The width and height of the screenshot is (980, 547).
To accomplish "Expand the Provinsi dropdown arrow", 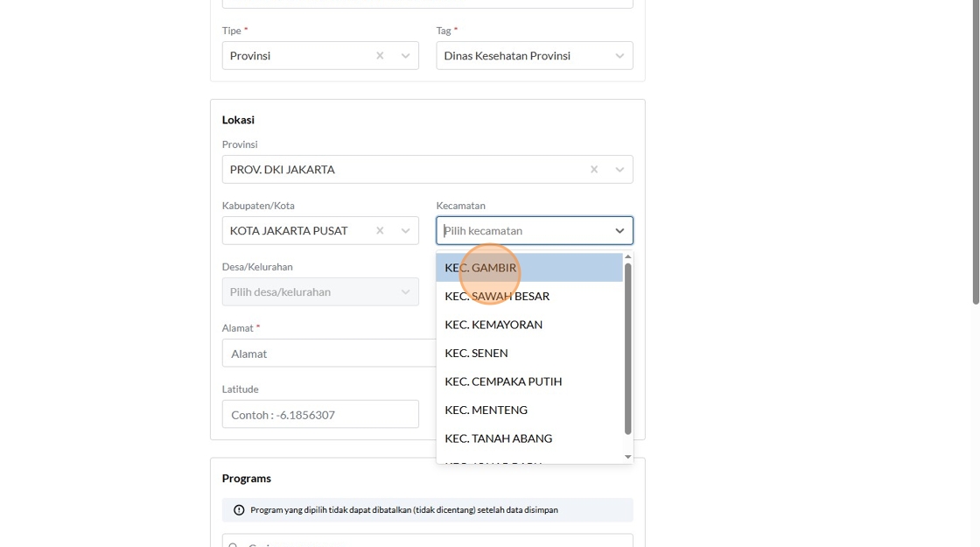I will tap(619, 170).
